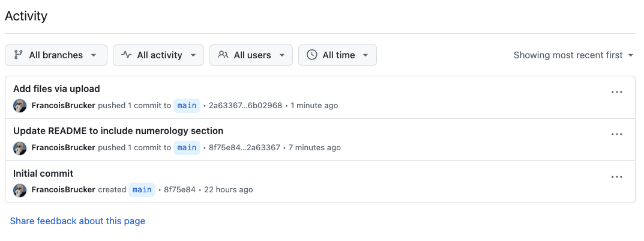644x241 pixels.
Task: Click main branch label in Initial commit row
Action: 142,189
